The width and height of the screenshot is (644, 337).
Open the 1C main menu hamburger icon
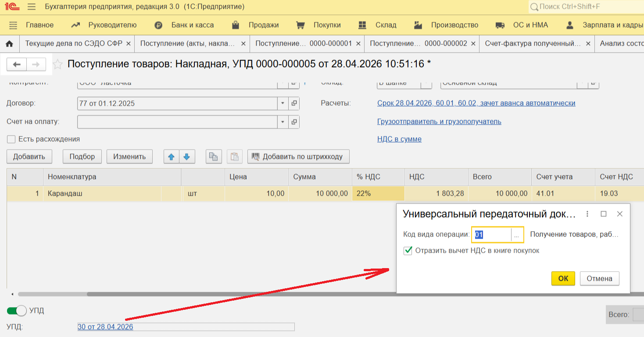(31, 7)
